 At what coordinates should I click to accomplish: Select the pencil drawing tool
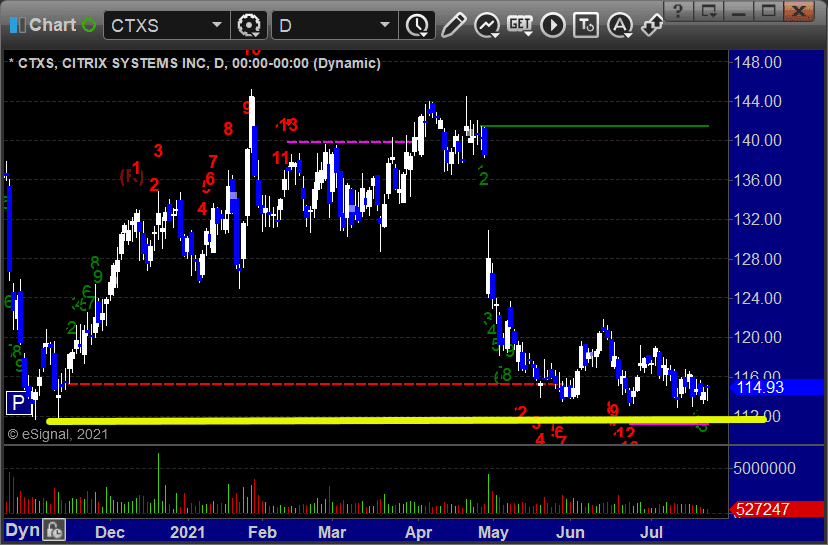(453, 25)
